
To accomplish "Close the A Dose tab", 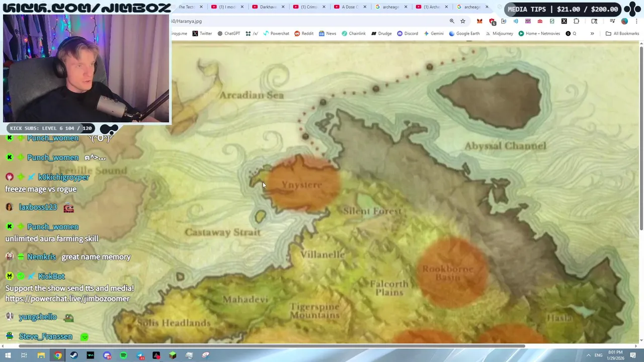I will (365, 7).
